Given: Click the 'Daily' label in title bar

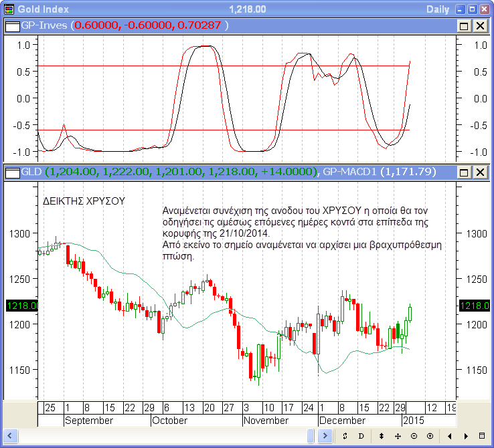Looking at the screenshot, I should (438, 9).
